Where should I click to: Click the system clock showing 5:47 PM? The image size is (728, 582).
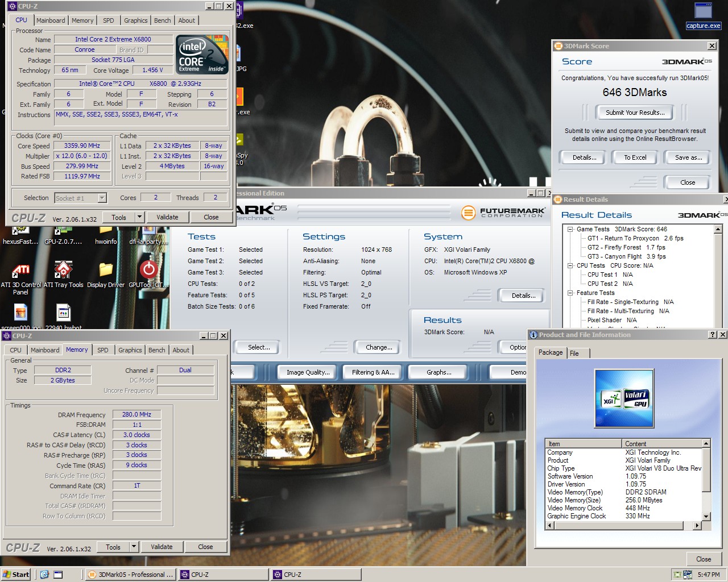pos(709,575)
